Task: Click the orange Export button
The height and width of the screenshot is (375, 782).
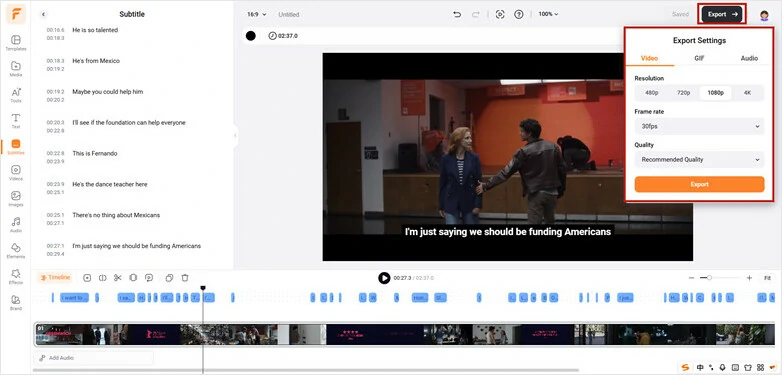Action: click(x=699, y=185)
